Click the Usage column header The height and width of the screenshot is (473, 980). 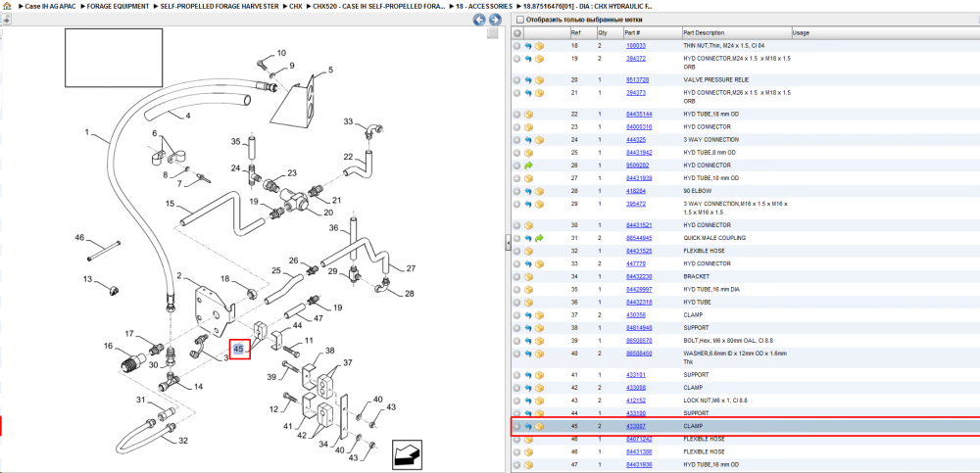[886, 33]
